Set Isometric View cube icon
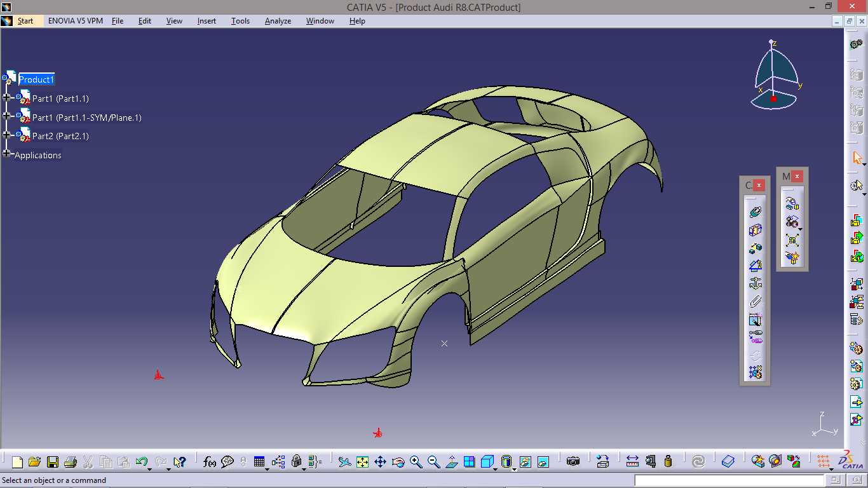868x488 pixels. click(x=487, y=462)
